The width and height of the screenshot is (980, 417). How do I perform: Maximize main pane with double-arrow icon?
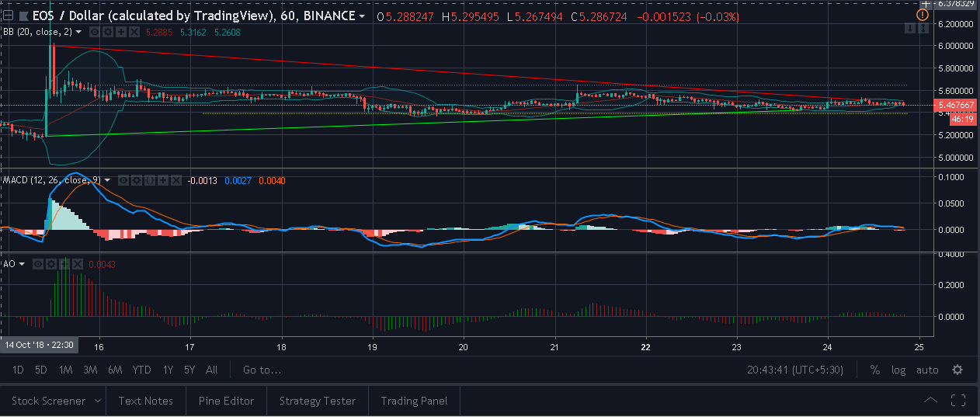click(x=922, y=28)
